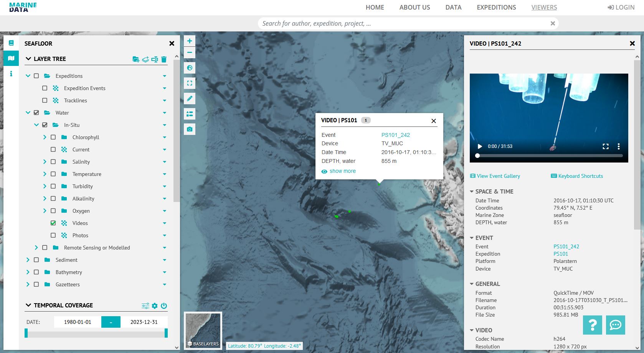Viewport: 644px width, 353px height.
Task: Expand the Chlorophyll tree node
Action: pyautogui.click(x=45, y=137)
